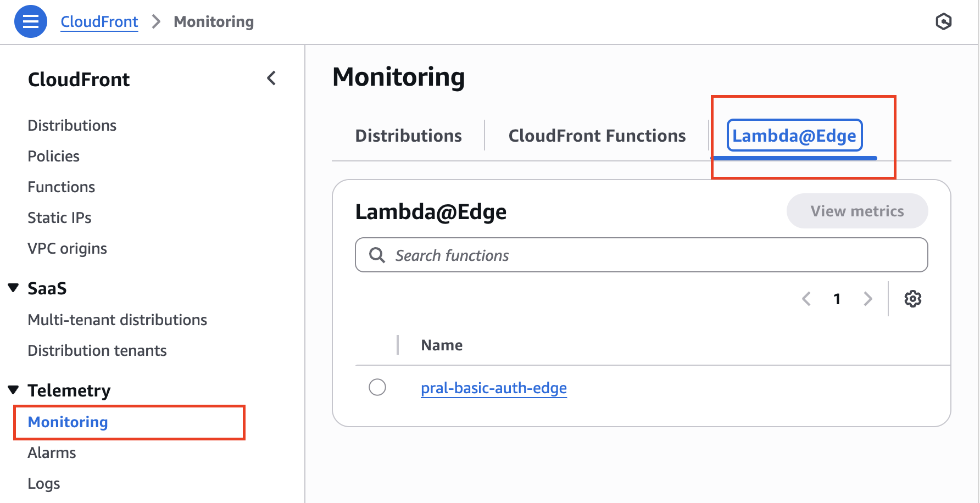
Task: Click the CloudFront breadcrumb link
Action: (99, 22)
